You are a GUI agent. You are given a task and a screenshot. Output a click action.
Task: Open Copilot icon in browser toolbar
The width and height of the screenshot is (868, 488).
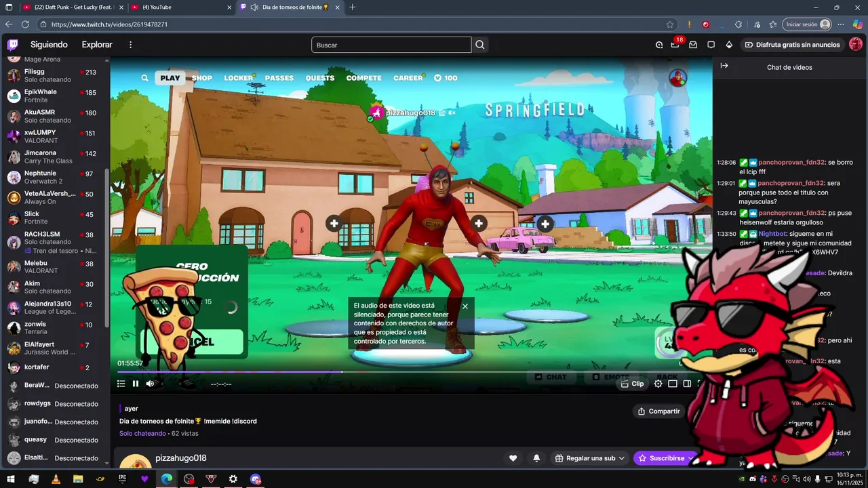[x=858, y=24]
